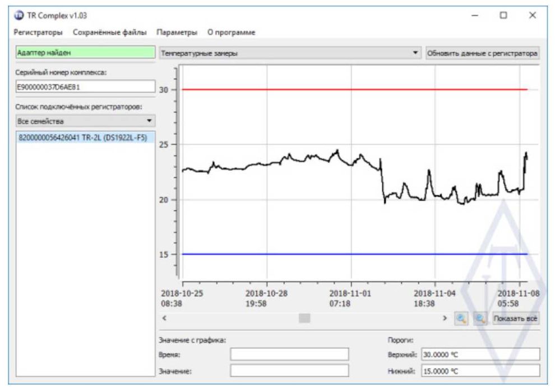Click the 2018-10-25 08:38 axis label

tap(182, 298)
